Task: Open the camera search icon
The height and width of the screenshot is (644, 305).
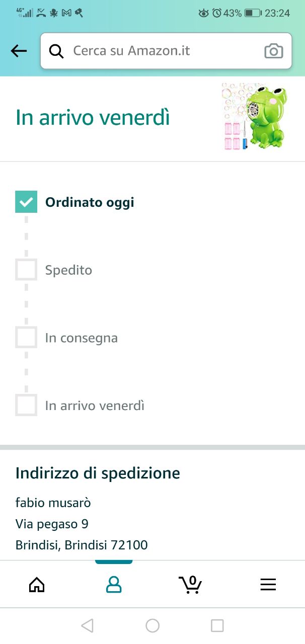Action: tap(274, 51)
